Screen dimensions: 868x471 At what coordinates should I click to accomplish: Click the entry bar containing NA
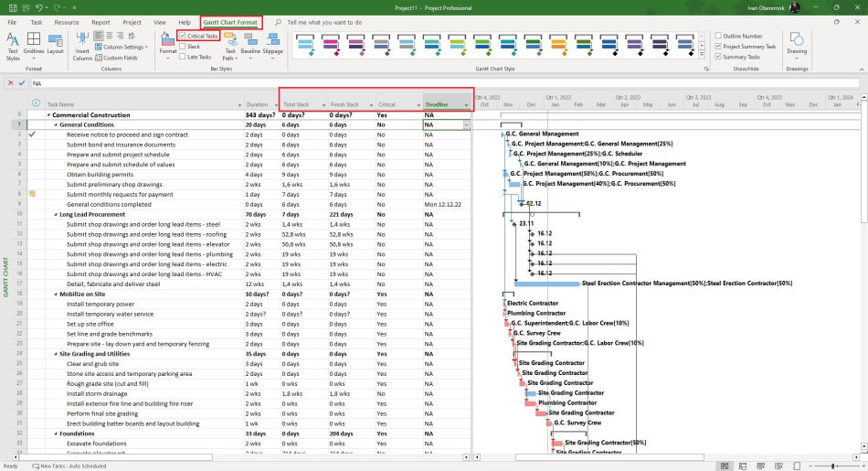pyautogui.click(x=443, y=83)
